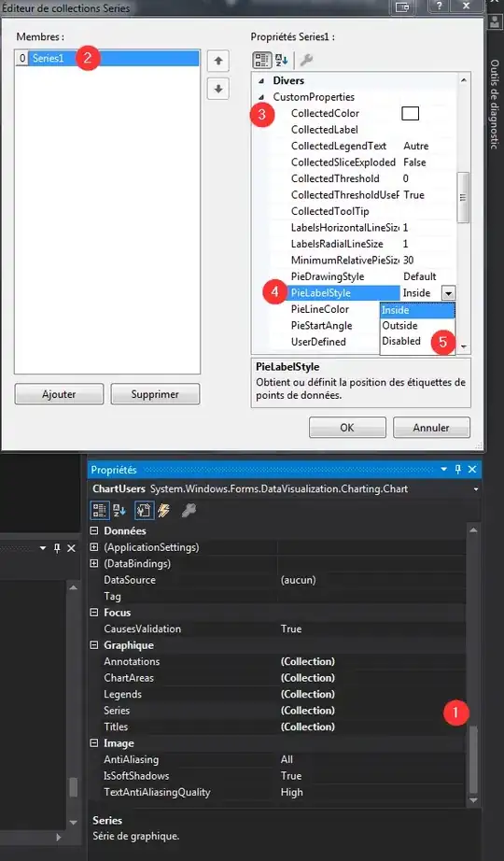Screen dimensions: 504x861
Task: Expand (DataBindings) node
Action: 94,563
